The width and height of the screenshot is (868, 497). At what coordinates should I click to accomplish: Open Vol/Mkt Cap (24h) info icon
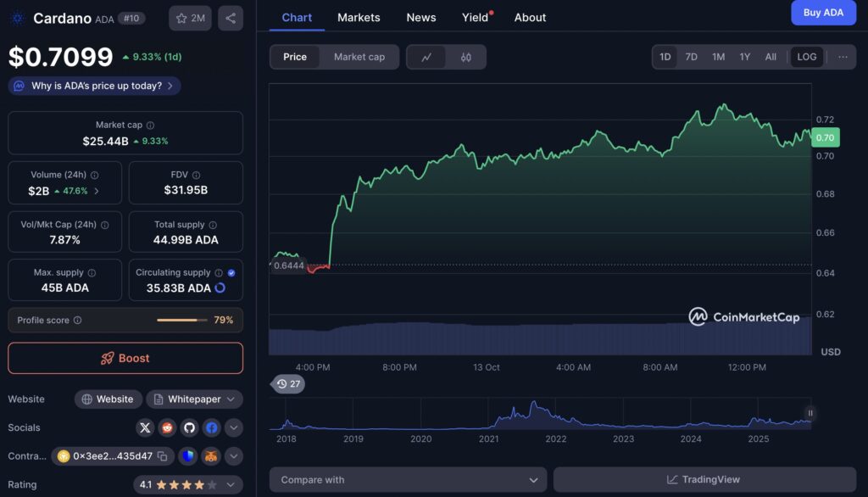pyautogui.click(x=104, y=225)
